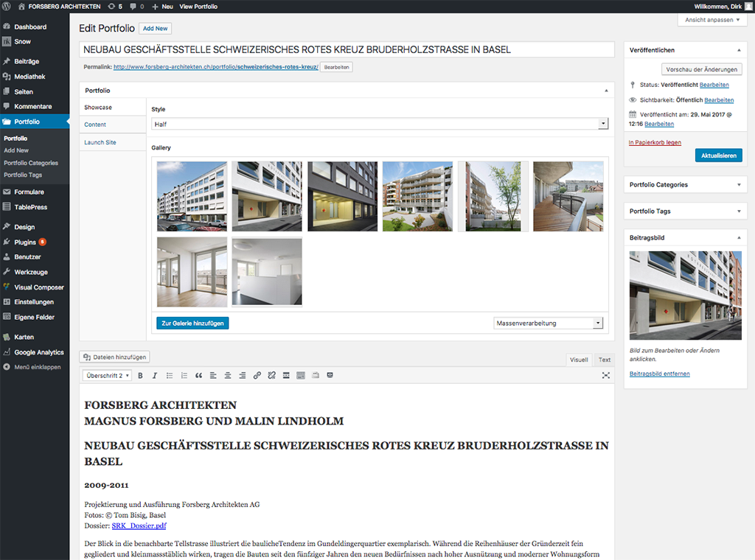Click the portfolio title input field
Viewport: 755px width, 560px height.
(347, 49)
